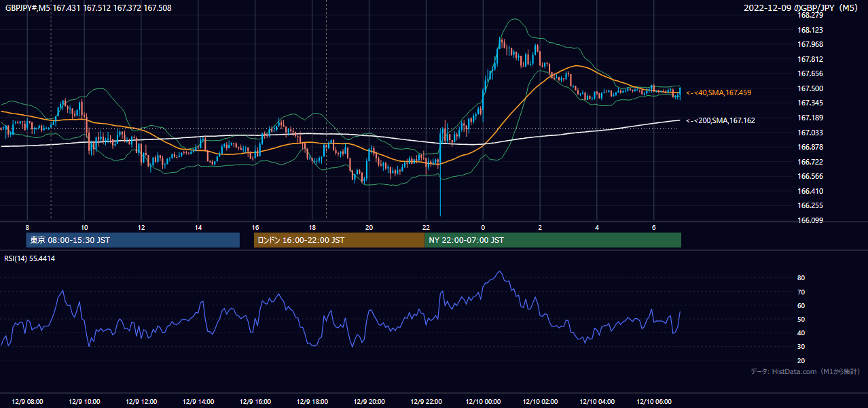Click price axis value 167.033
868x408 pixels.
tap(810, 133)
